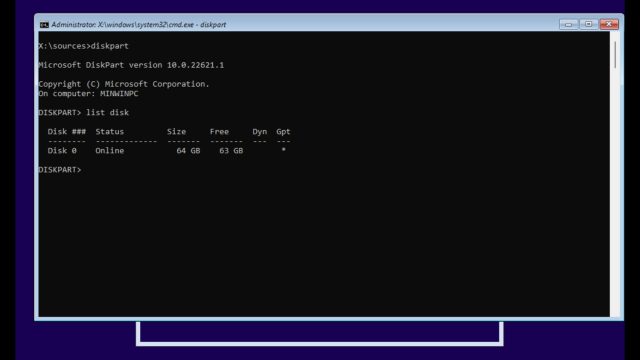This screenshot has width=640, height=360.
Task: Click the '63 GB' free space value
Action: click(x=231, y=151)
